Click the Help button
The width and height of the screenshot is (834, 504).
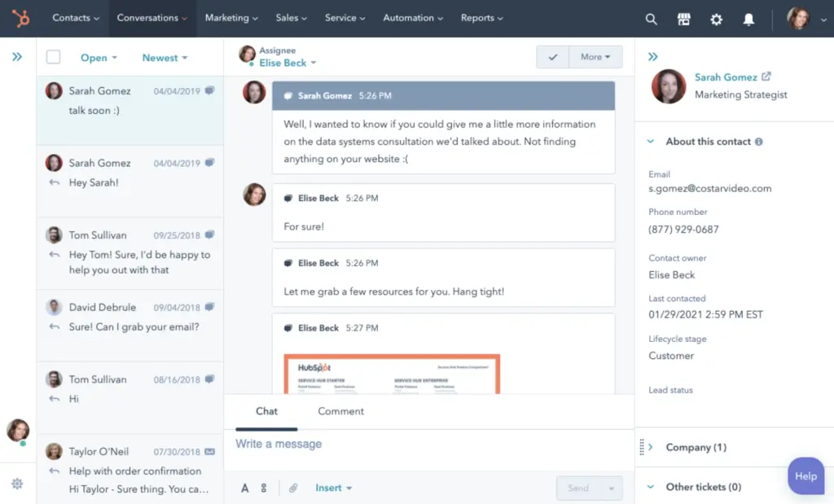point(805,476)
